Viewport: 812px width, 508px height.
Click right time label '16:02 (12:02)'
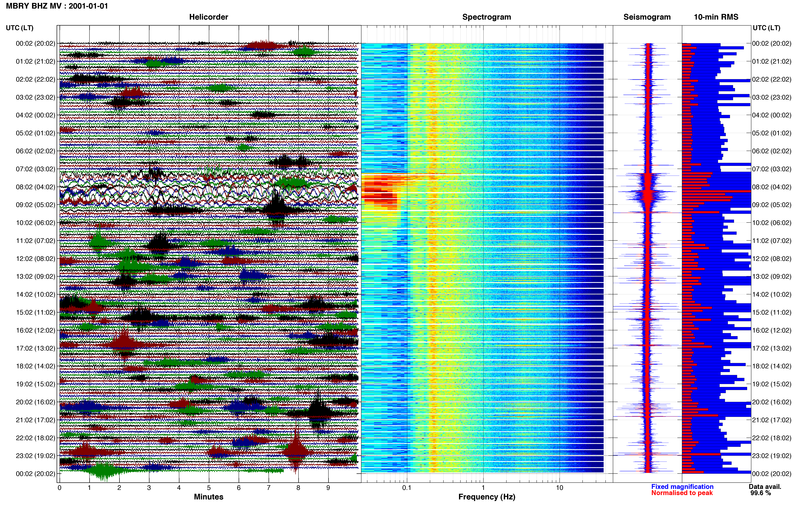tap(772, 330)
